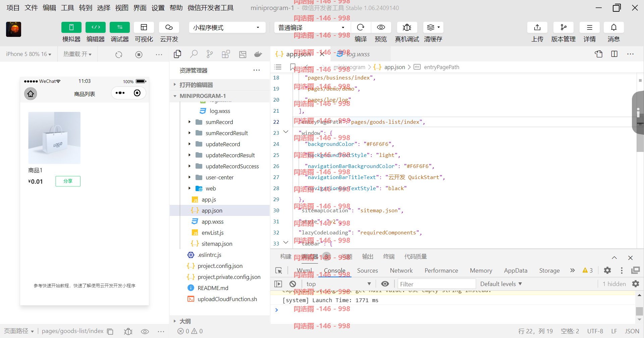Screen dimensions: 644x338
Task: Expand the 打开的编辑器 section
Action: [220, 85]
